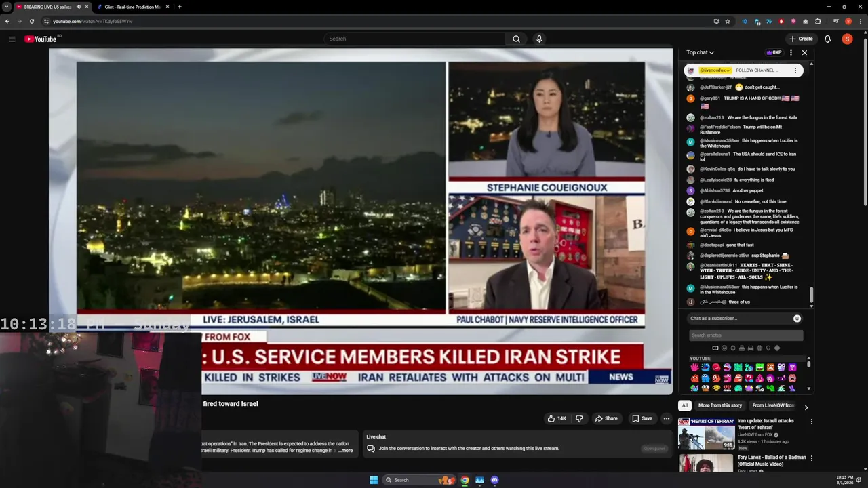Select the sports ball emoji category
Screen dimensions: 868x488
[x=759, y=348]
